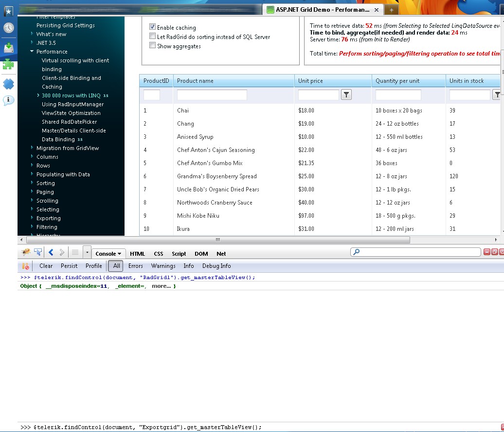Switch to the CSS panel
The image size is (504, 432).
[x=159, y=254]
